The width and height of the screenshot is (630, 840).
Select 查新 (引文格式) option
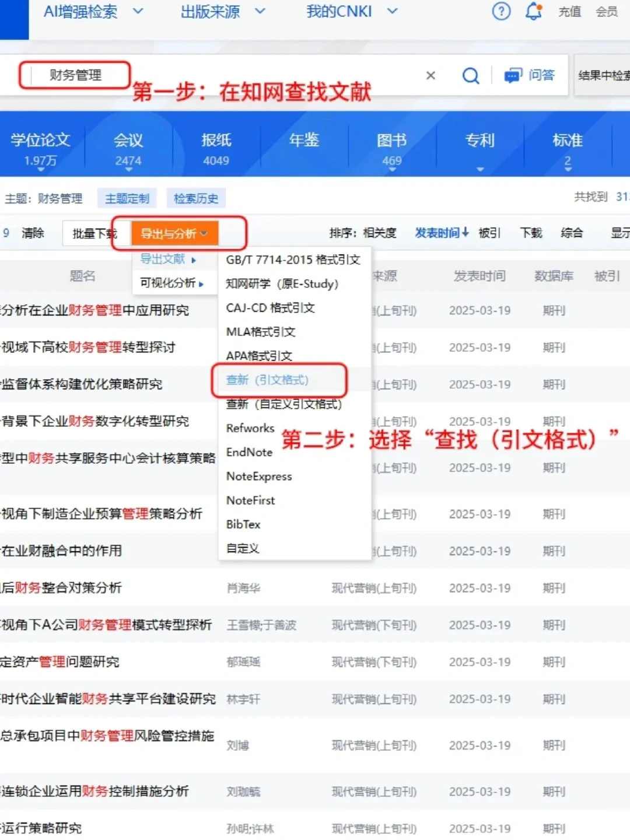coord(267,380)
